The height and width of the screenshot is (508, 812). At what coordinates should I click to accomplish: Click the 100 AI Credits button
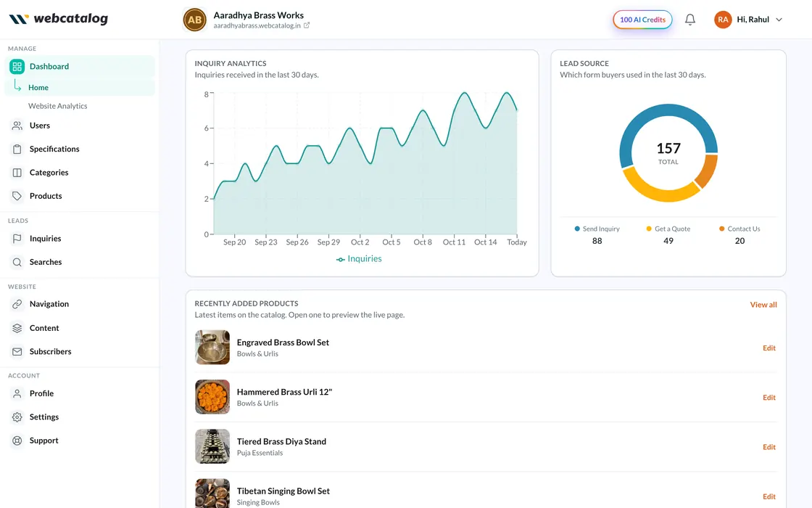click(642, 20)
